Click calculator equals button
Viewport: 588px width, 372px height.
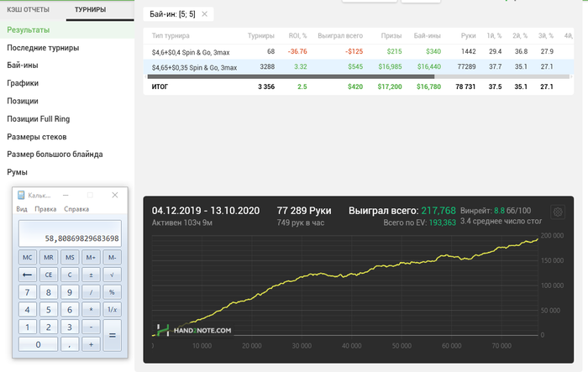coord(112,336)
